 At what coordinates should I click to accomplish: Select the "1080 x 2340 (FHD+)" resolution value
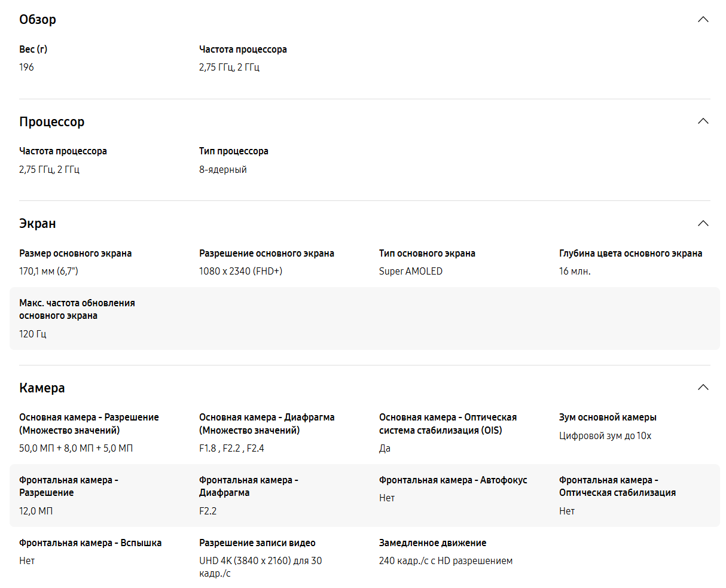pyautogui.click(x=241, y=272)
